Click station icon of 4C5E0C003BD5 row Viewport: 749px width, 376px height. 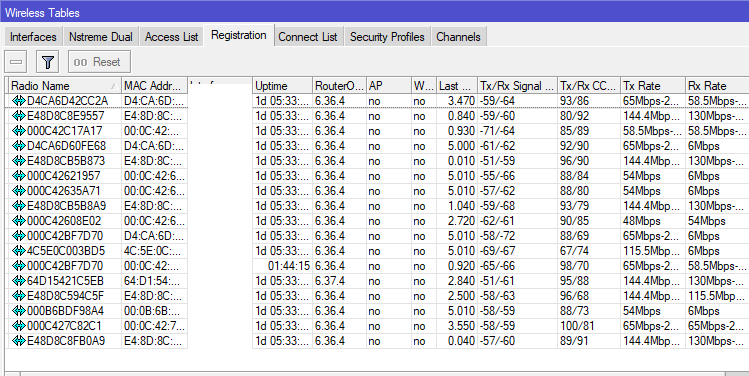[x=19, y=251]
